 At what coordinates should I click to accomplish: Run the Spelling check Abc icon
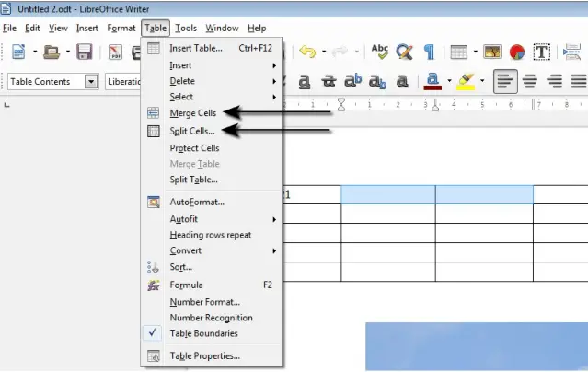379,52
